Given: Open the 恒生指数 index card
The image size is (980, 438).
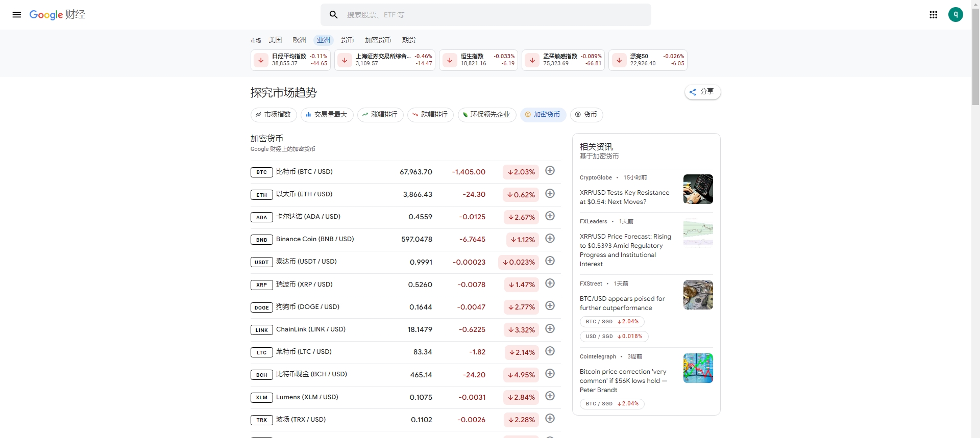Looking at the screenshot, I should 478,60.
